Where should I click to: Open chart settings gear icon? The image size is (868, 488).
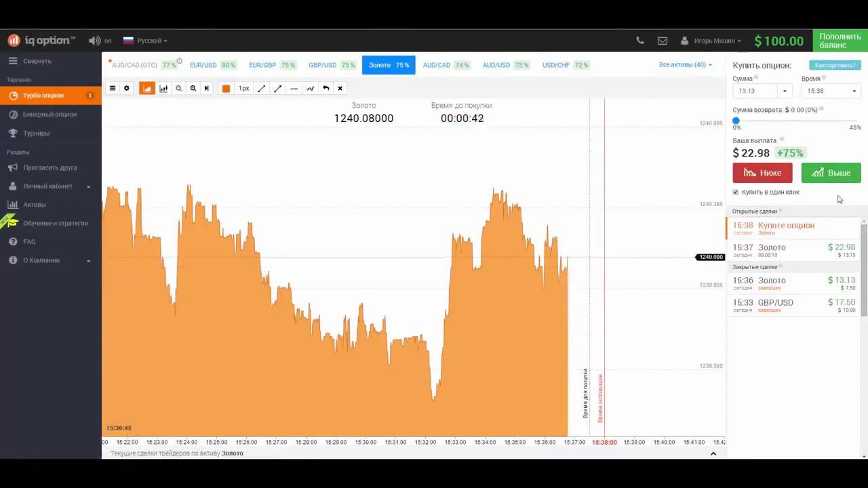click(x=126, y=88)
